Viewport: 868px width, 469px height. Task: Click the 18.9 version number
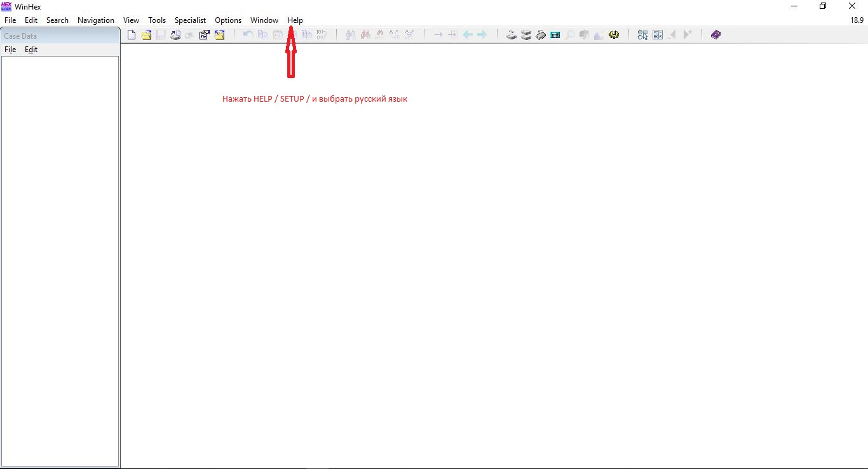click(x=857, y=20)
